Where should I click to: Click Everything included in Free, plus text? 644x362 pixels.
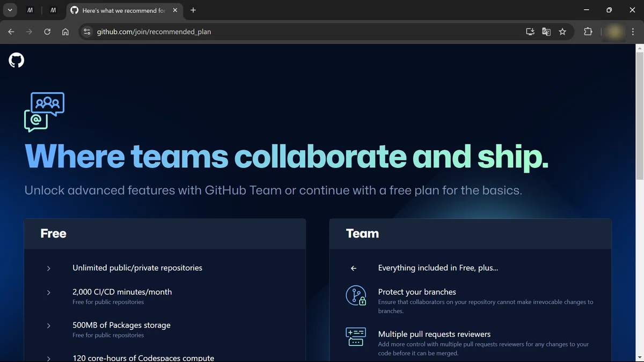438,268
